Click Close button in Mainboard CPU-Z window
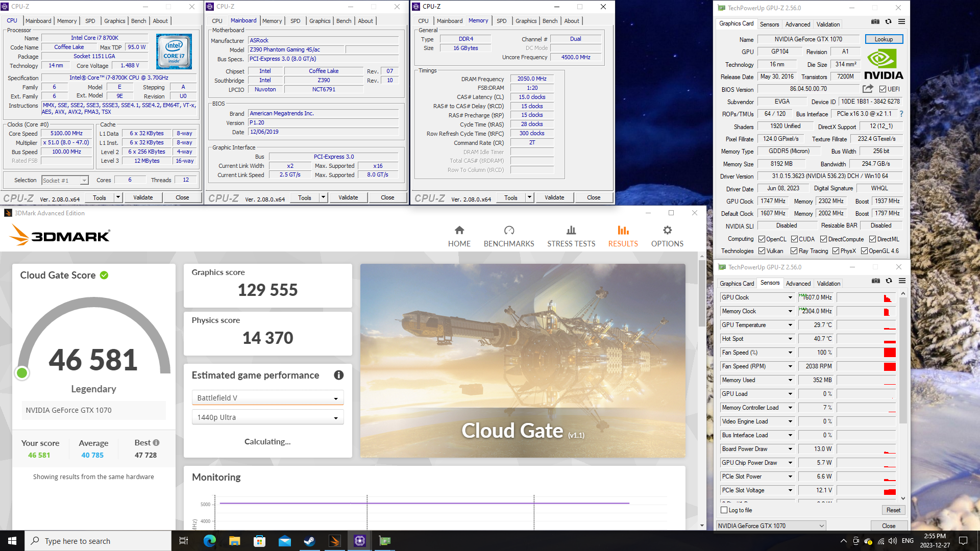 tap(387, 197)
